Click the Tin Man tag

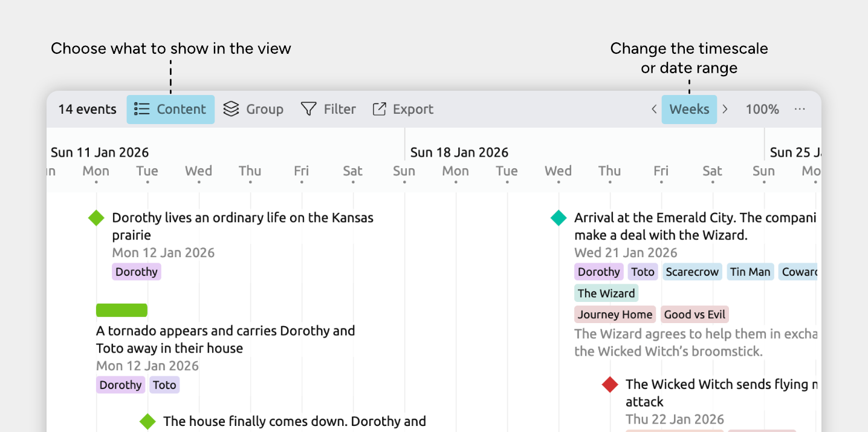tap(750, 272)
